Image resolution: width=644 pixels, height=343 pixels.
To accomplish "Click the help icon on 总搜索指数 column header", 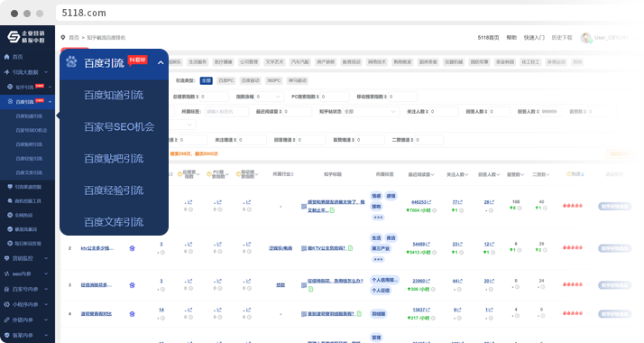I will pyautogui.click(x=179, y=174).
